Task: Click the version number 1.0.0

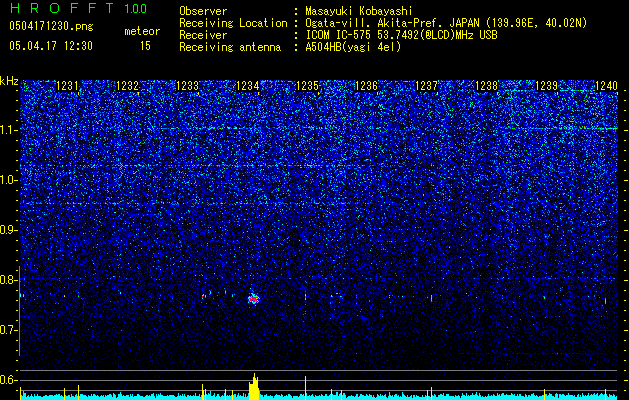Action: (136, 9)
